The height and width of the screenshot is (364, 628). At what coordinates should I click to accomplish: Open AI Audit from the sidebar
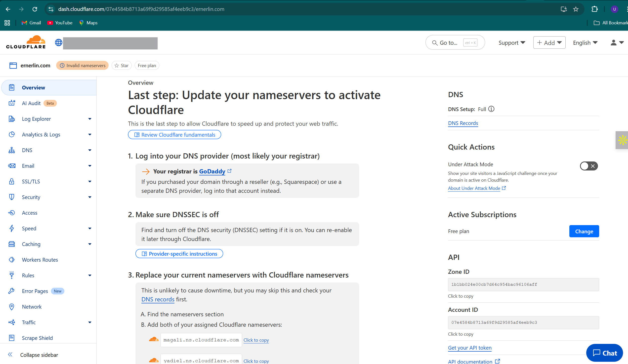click(31, 103)
